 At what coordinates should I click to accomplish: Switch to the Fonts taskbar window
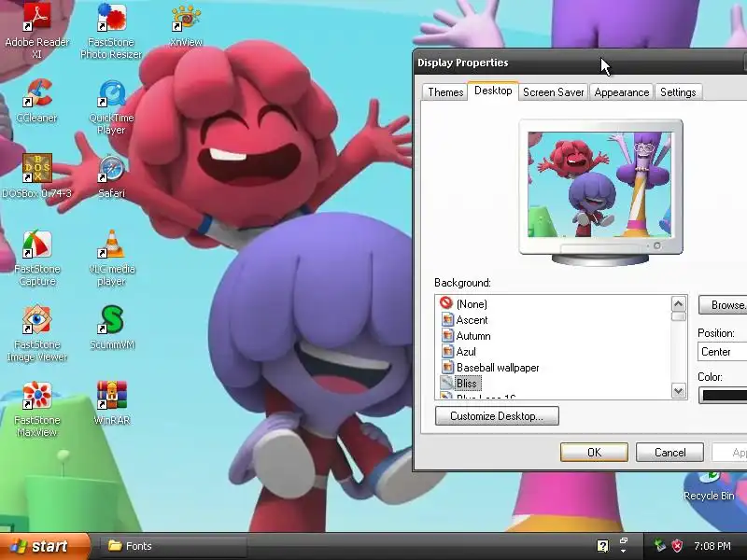coord(173,546)
